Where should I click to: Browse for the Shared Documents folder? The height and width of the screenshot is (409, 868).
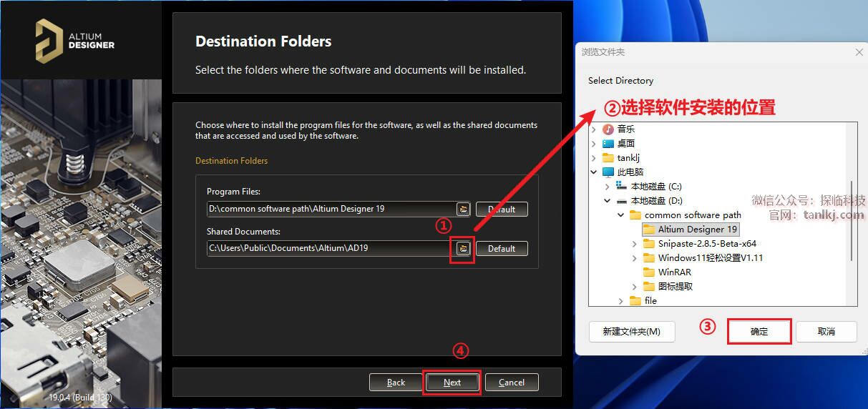pyautogui.click(x=463, y=248)
